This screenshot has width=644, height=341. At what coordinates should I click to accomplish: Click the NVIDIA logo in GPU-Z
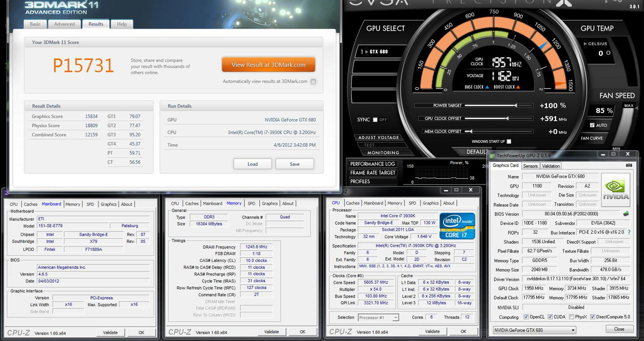616,190
